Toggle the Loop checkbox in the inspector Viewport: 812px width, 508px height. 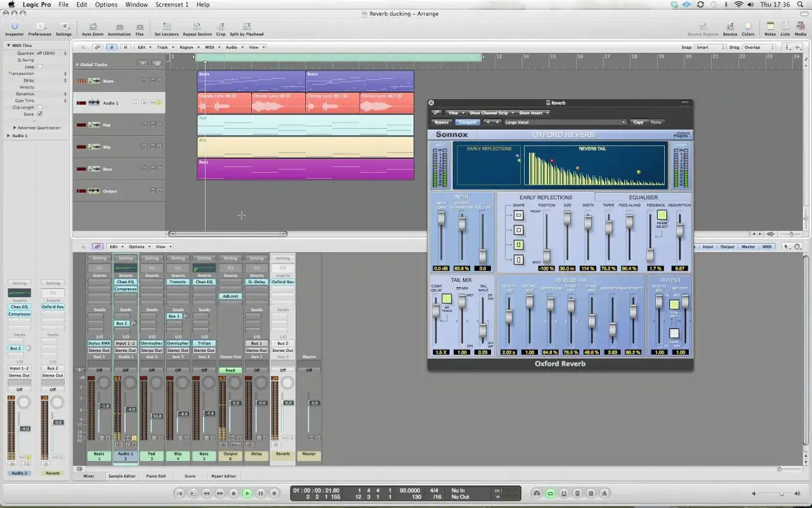(x=39, y=67)
